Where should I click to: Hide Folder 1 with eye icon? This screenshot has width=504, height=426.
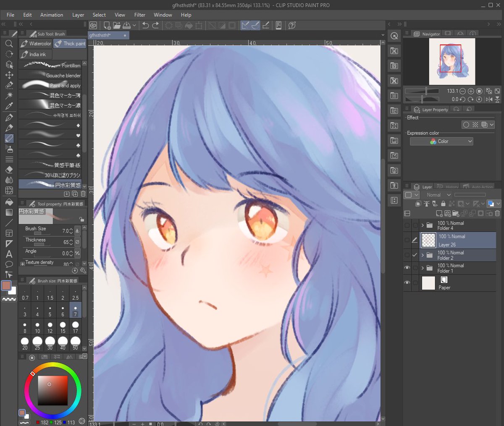click(x=407, y=268)
